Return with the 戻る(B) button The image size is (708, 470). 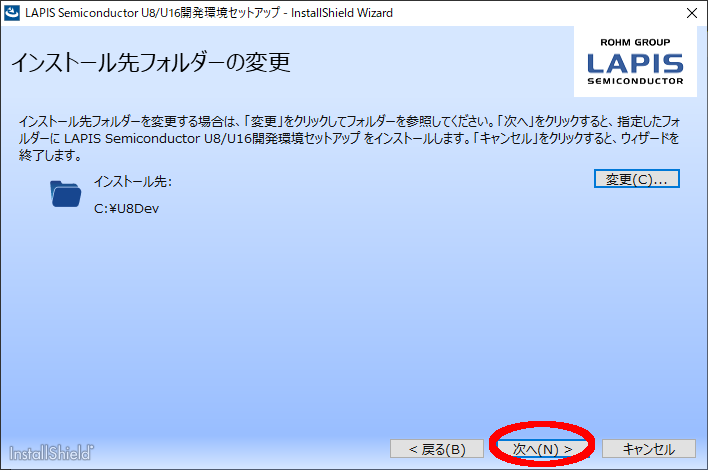(437, 449)
